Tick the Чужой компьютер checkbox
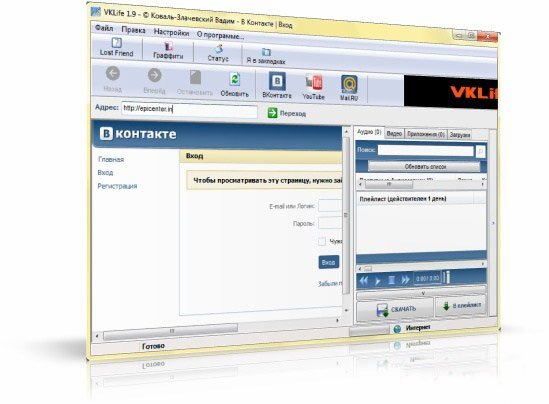This screenshot has height=404, width=549. tap(322, 241)
